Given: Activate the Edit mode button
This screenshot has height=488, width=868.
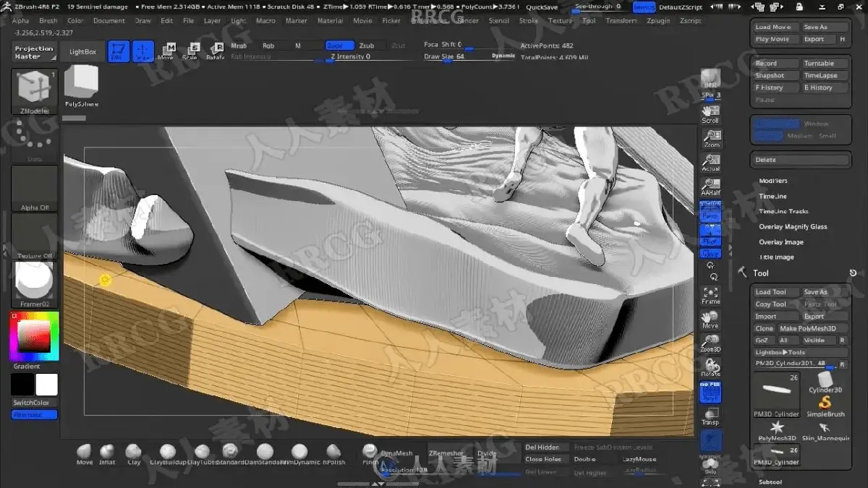Looking at the screenshot, I should pos(119,51).
